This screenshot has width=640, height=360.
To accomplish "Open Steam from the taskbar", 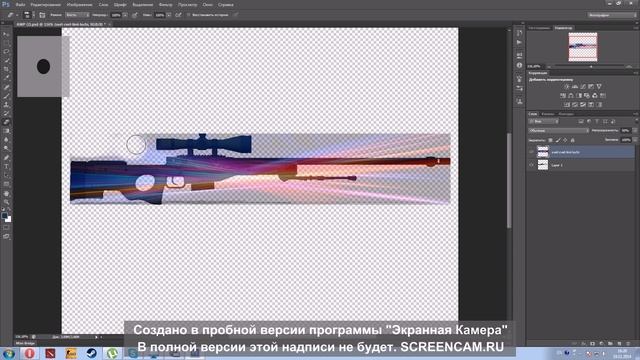I will 91,353.
